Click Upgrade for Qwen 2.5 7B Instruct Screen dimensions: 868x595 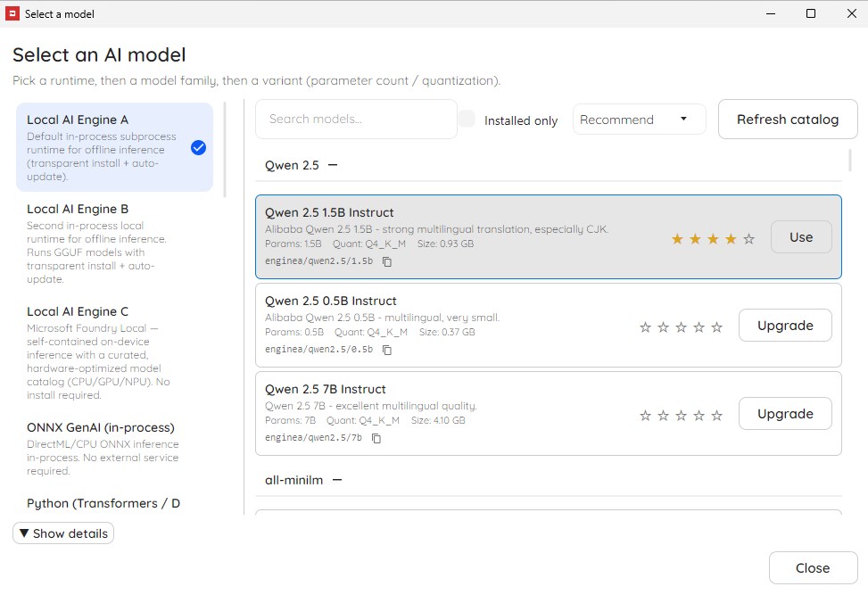click(x=785, y=414)
